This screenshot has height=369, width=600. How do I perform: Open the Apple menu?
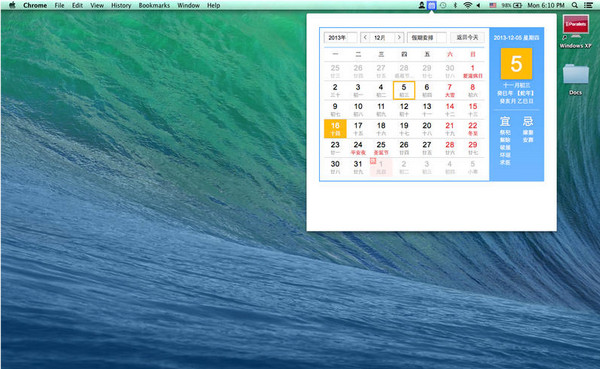(x=12, y=5)
